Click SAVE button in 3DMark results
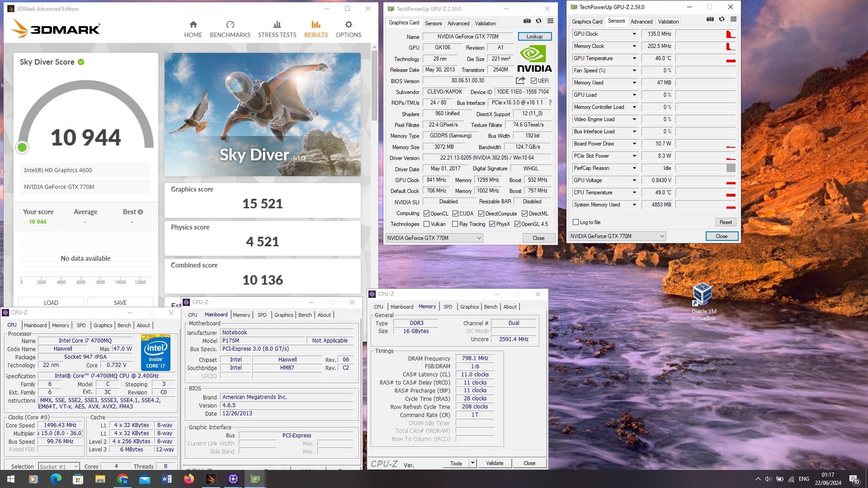This screenshot has height=488, width=868. click(120, 302)
